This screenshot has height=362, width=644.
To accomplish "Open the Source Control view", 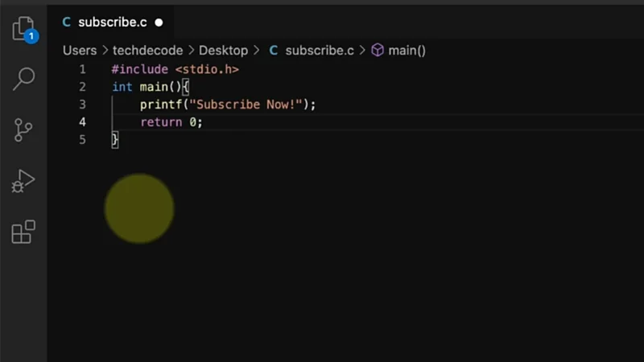I will (x=23, y=130).
